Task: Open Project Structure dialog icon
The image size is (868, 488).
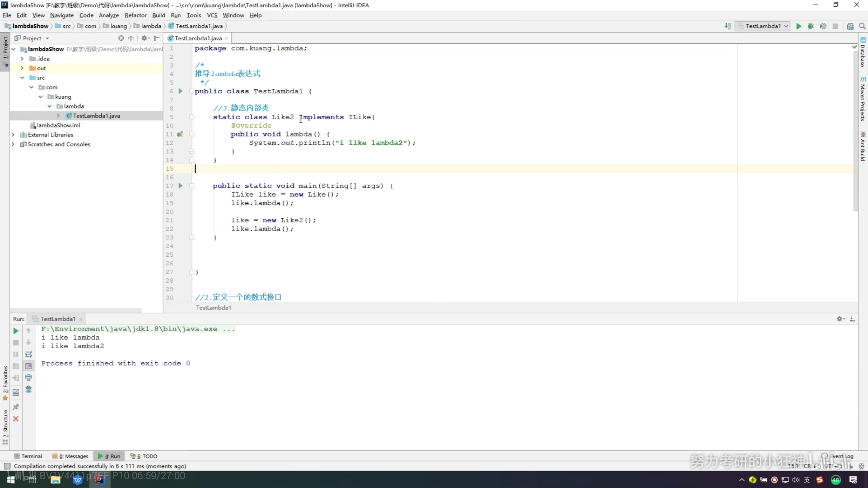Action: pos(850,26)
